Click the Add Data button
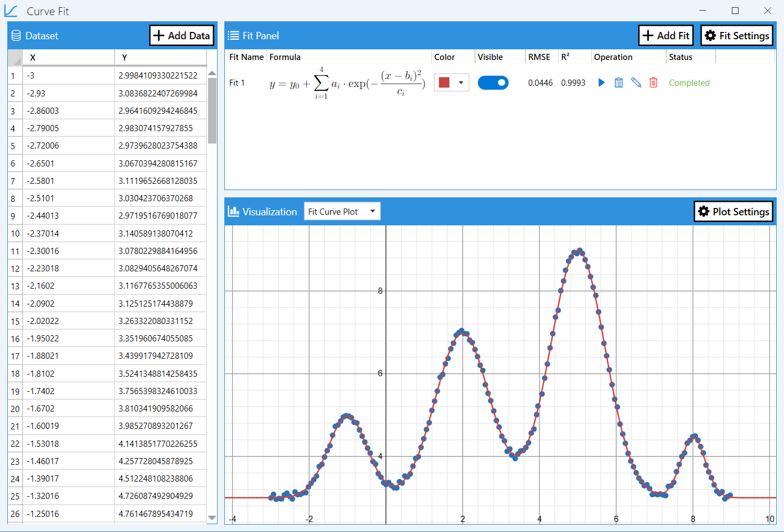Viewport: 784px width, 532px height. tap(181, 35)
